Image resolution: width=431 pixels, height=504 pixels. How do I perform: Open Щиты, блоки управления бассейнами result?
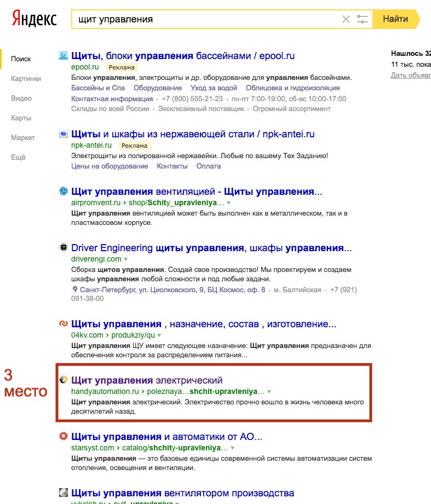pyautogui.click(x=183, y=56)
